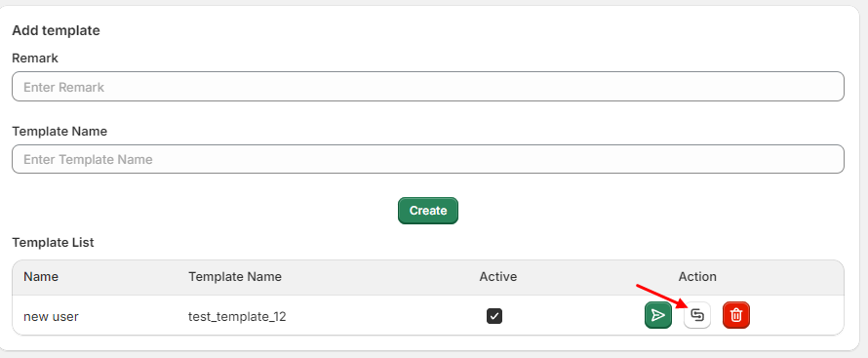Select the "new user" name cell
This screenshot has width=868, height=358.
(x=51, y=316)
